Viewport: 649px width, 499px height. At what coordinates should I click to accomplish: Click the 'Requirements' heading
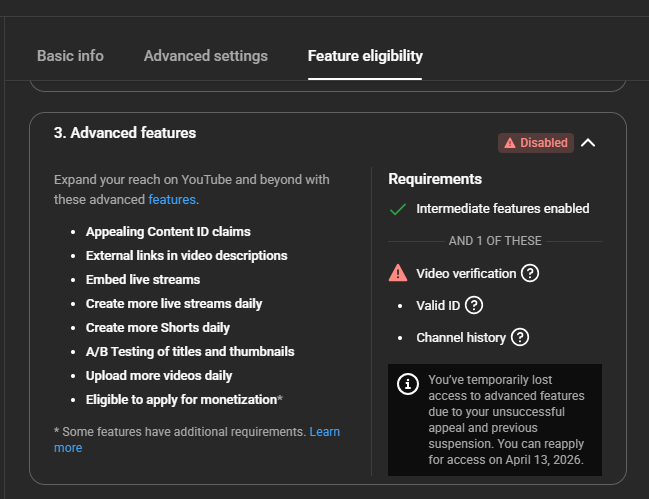435,179
